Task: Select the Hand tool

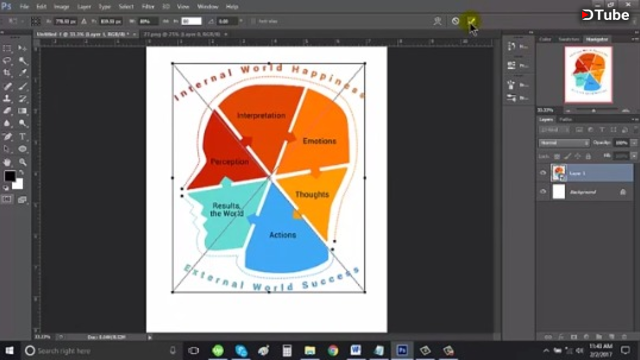Action: point(7,162)
